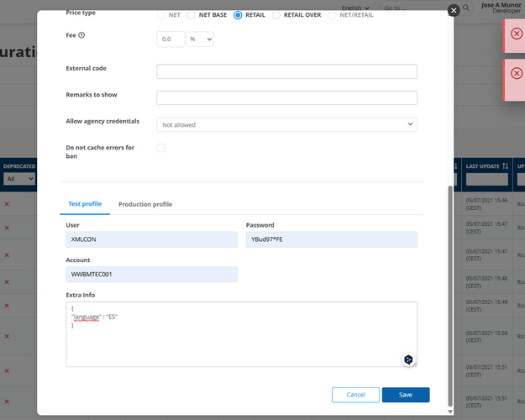The height and width of the screenshot is (420, 525).
Task: Open the Fee unit percent dropdown
Action: point(200,39)
